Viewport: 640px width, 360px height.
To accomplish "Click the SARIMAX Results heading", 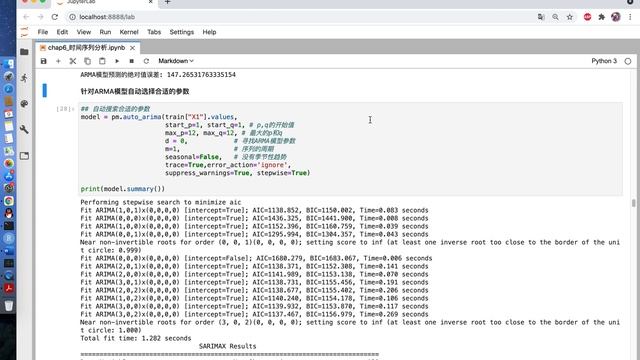I will (228, 346).
